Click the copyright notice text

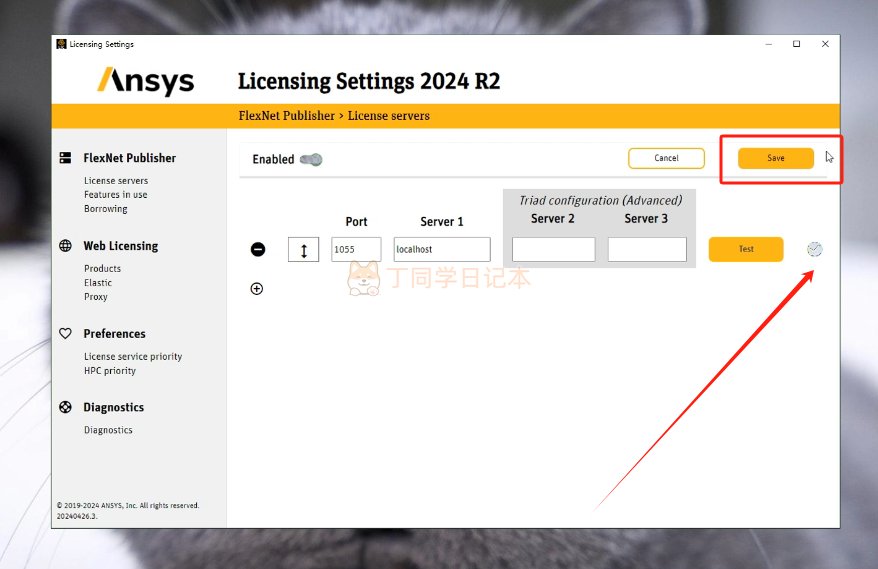pos(128,510)
